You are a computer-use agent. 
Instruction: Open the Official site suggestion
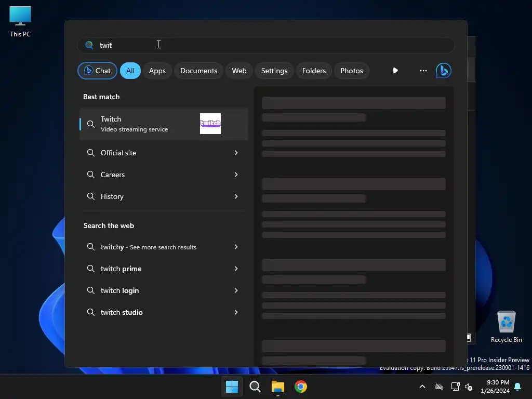pos(164,153)
